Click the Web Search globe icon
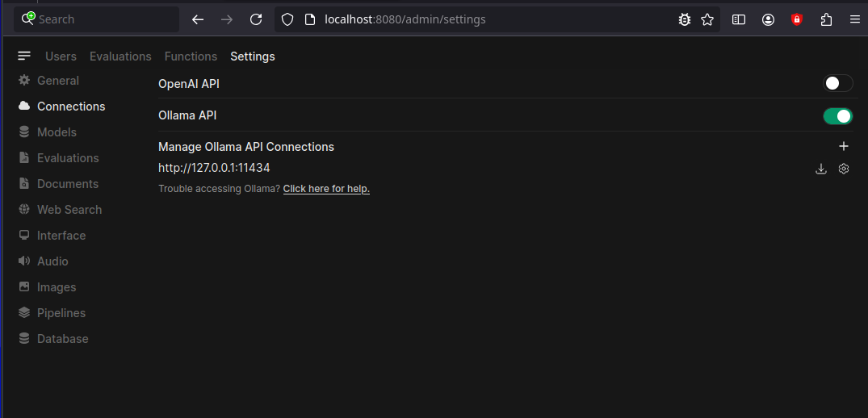The image size is (868, 418). point(23,210)
